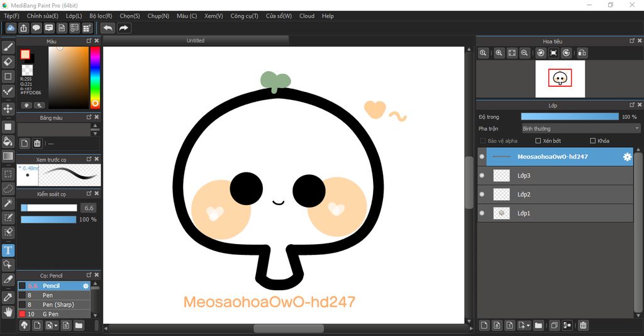Open the Công cụ(T) menu
This screenshot has width=644, height=336.
coord(245,16)
